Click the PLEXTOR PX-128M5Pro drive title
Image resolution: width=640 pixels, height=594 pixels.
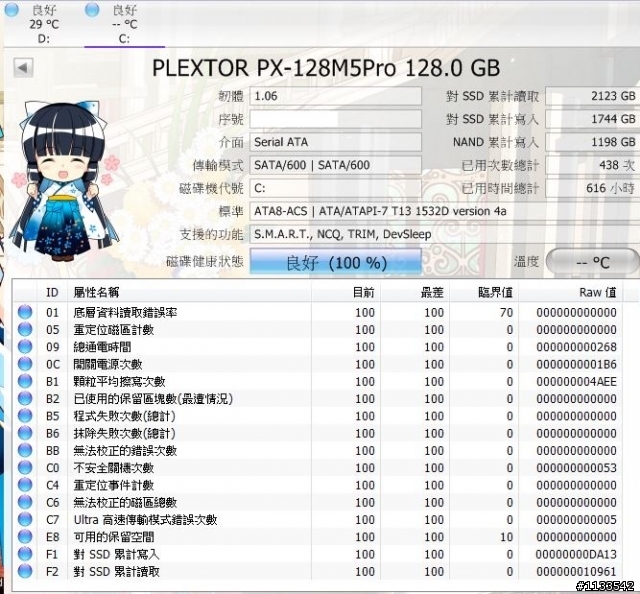[x=326, y=68]
